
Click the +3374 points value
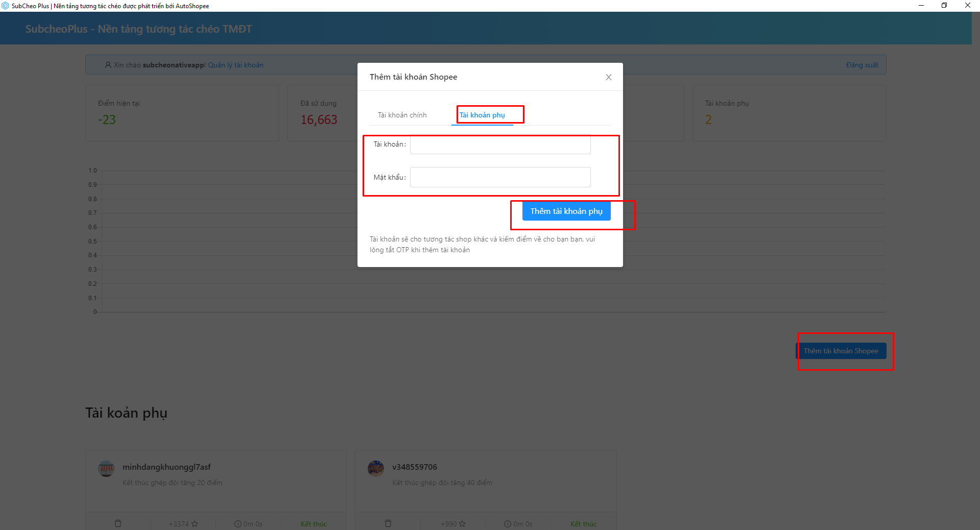(x=179, y=524)
